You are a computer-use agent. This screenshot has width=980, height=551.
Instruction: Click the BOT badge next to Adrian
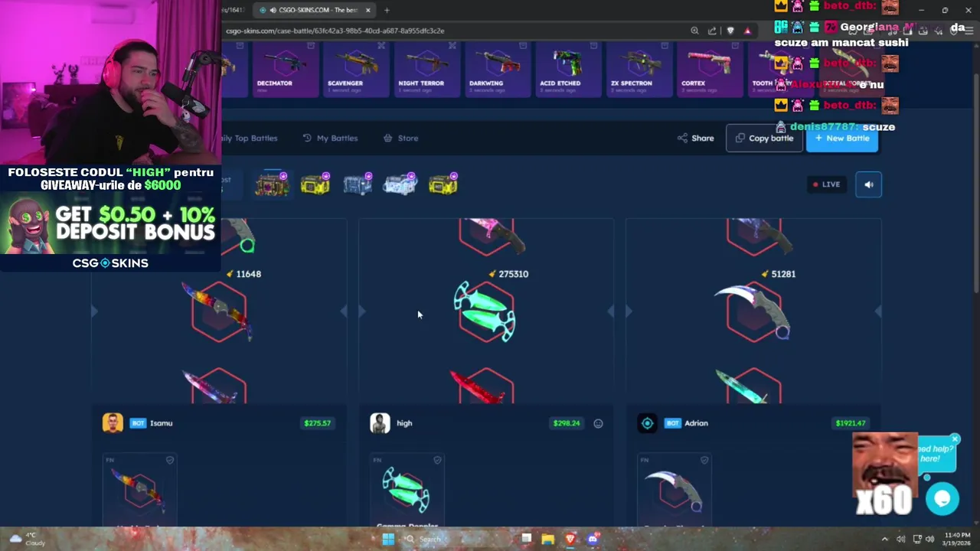[672, 423]
